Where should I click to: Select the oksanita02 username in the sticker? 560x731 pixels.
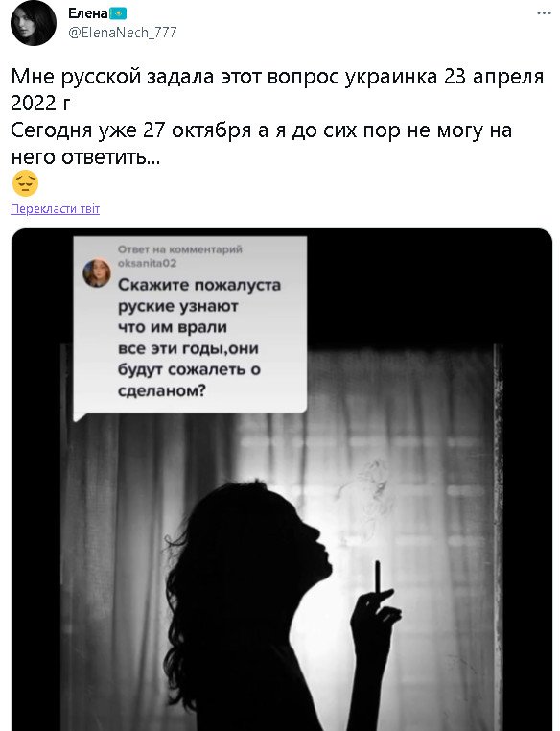pyautogui.click(x=148, y=264)
